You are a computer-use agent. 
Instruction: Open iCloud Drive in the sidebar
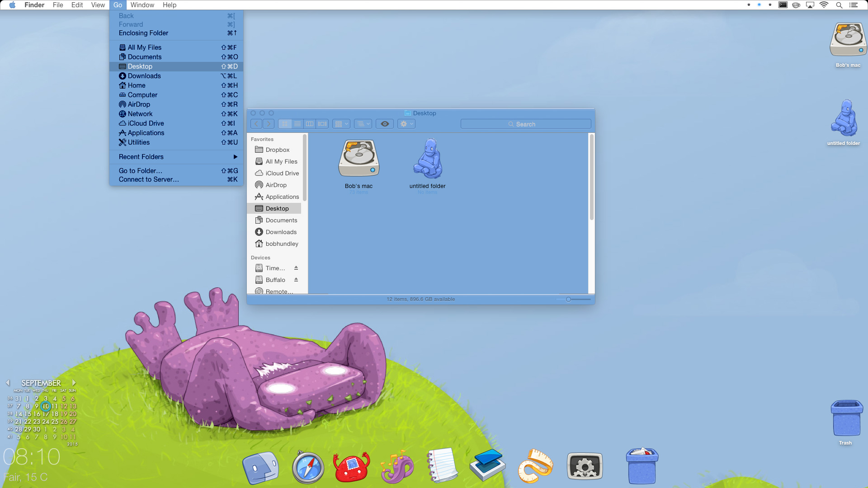pyautogui.click(x=282, y=173)
